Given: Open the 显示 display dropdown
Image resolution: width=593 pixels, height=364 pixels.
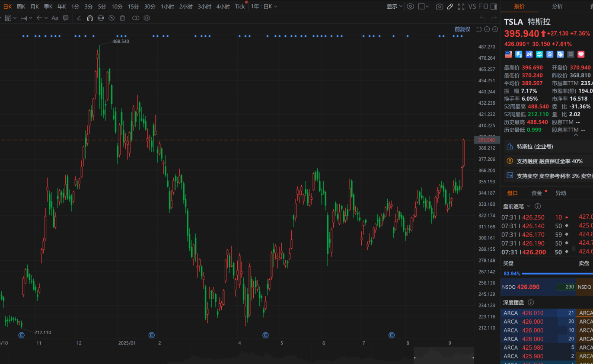Looking at the screenshot, I should pos(394,6).
